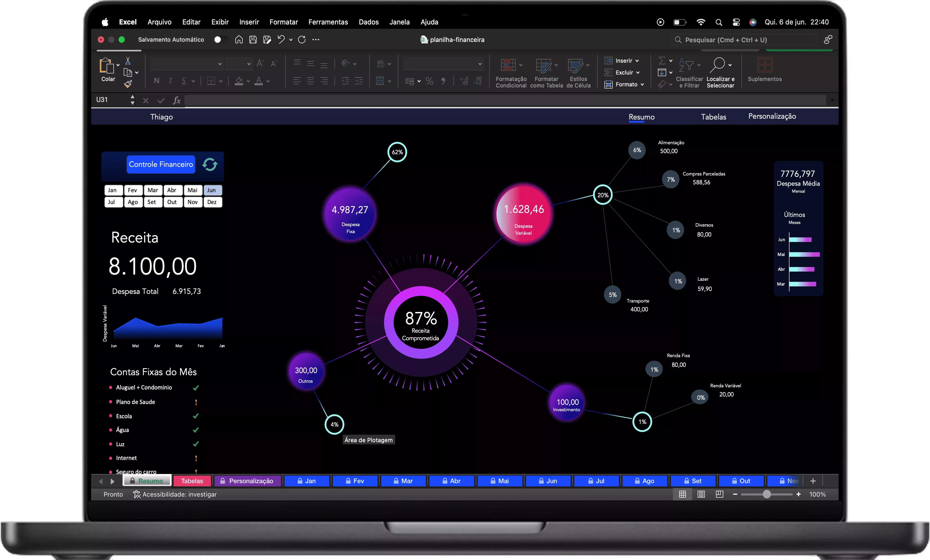This screenshot has width=930, height=560.
Task: Click the Save floppy disk icon
Action: tap(253, 40)
